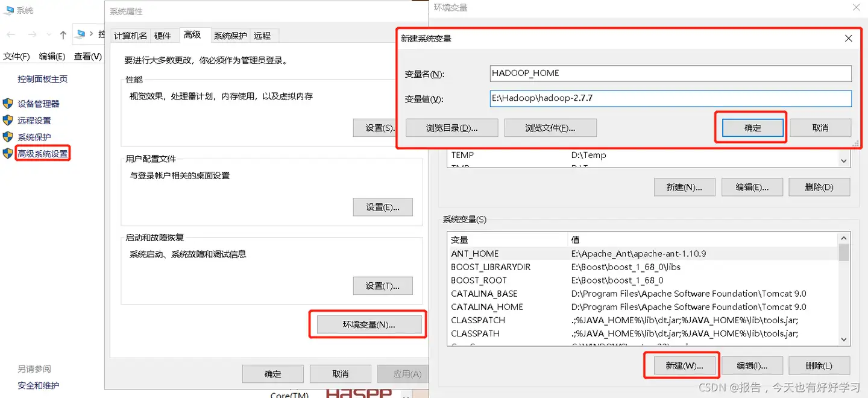Click system variables 删除(L) button
The image size is (868, 398).
[x=819, y=365]
